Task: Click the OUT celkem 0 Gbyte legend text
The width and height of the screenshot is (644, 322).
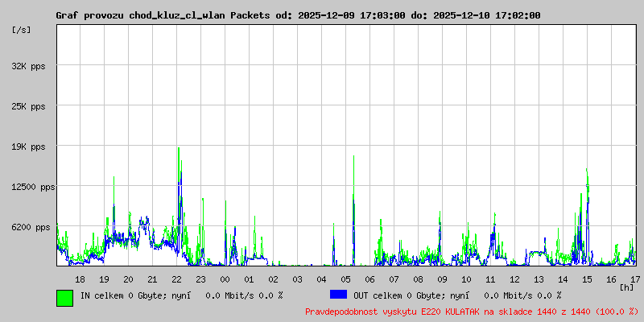Action: pyautogui.click(x=457, y=295)
